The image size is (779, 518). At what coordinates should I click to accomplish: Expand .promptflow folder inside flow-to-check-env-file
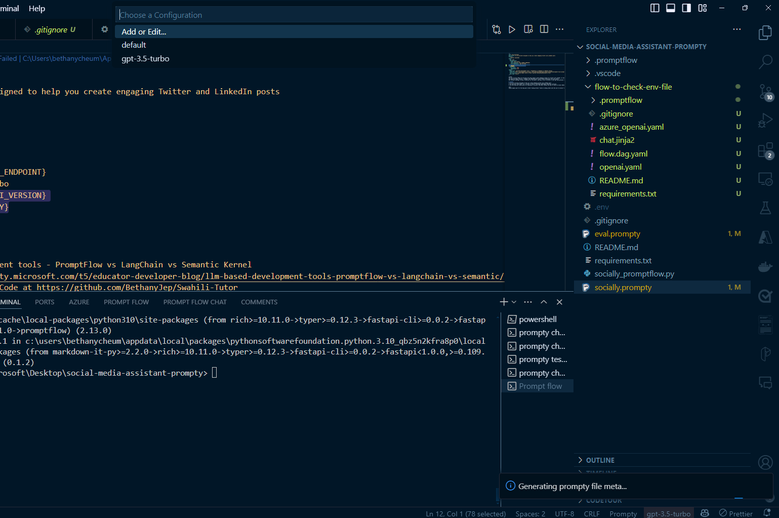(x=621, y=100)
